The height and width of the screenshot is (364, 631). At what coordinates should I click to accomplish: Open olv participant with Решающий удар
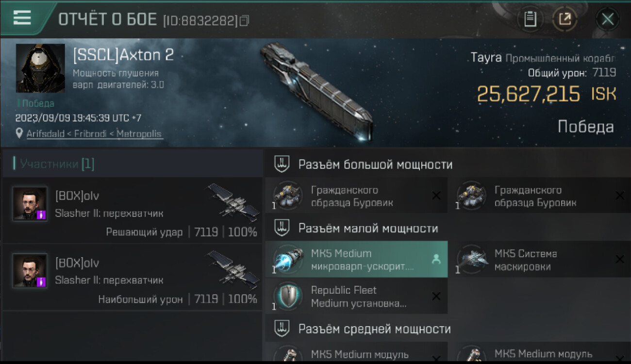pos(132,210)
